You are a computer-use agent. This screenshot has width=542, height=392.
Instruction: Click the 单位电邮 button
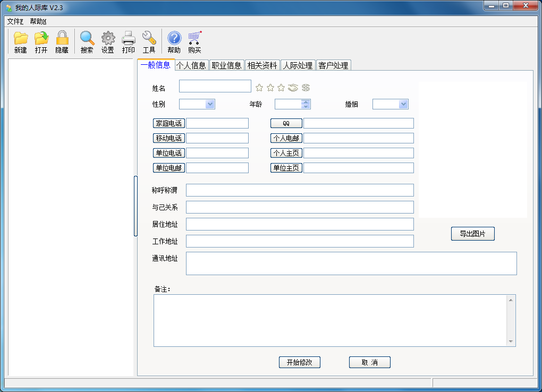coord(168,168)
